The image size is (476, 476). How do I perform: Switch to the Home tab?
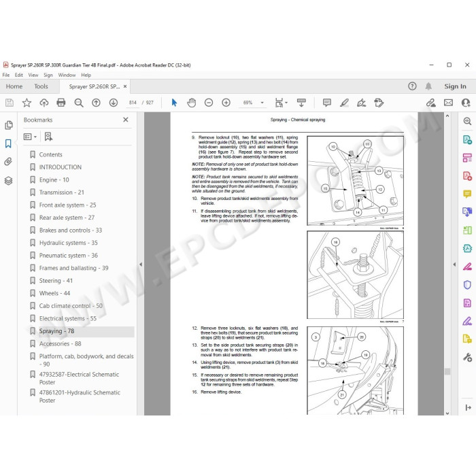tap(14, 86)
